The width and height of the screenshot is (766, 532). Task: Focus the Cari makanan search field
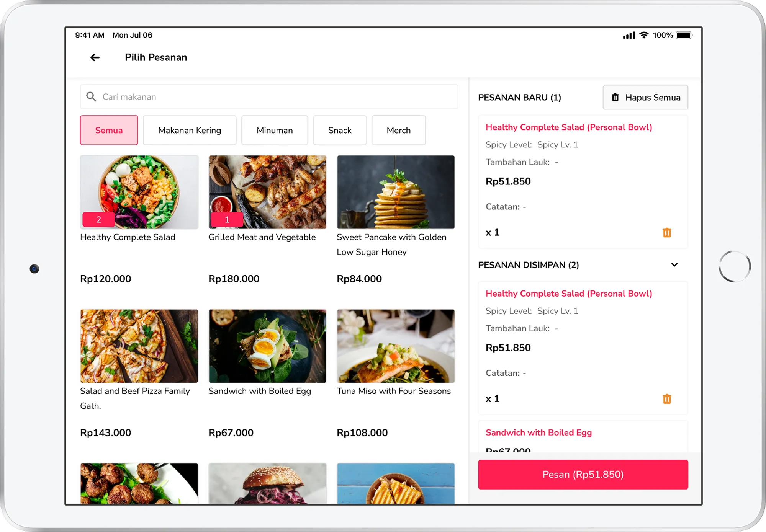269,96
